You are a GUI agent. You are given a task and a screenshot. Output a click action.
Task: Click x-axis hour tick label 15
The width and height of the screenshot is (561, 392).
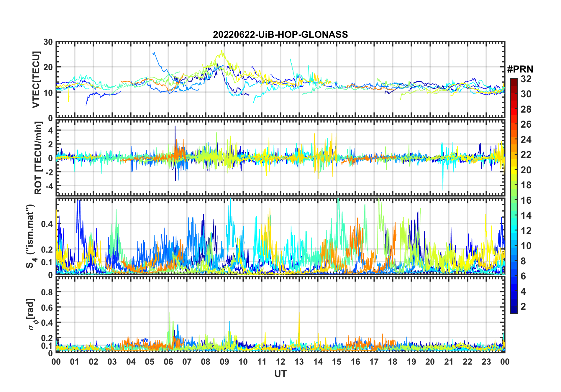coord(337,362)
